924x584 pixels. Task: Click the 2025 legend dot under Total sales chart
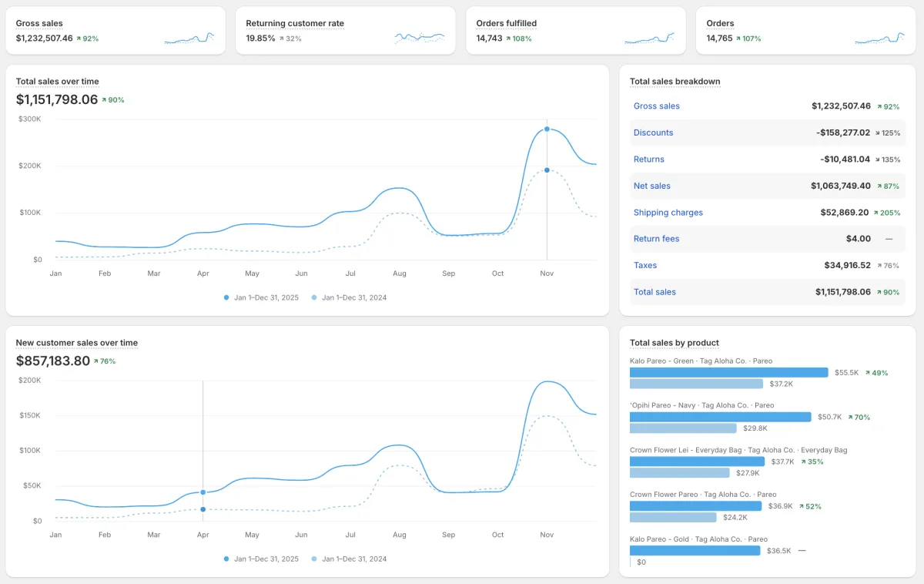click(226, 297)
